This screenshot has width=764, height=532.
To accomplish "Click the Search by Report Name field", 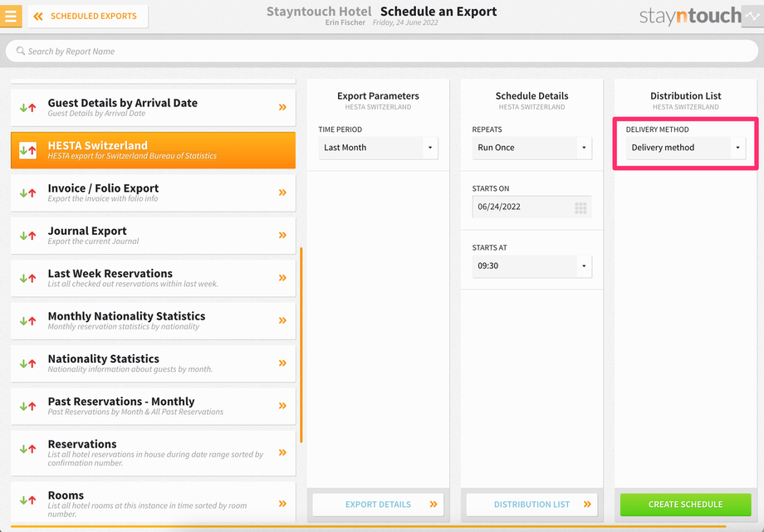I will pos(381,51).
